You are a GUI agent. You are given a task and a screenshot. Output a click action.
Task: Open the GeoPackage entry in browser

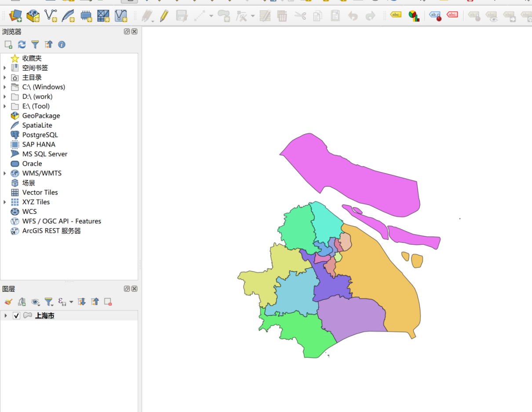point(41,115)
